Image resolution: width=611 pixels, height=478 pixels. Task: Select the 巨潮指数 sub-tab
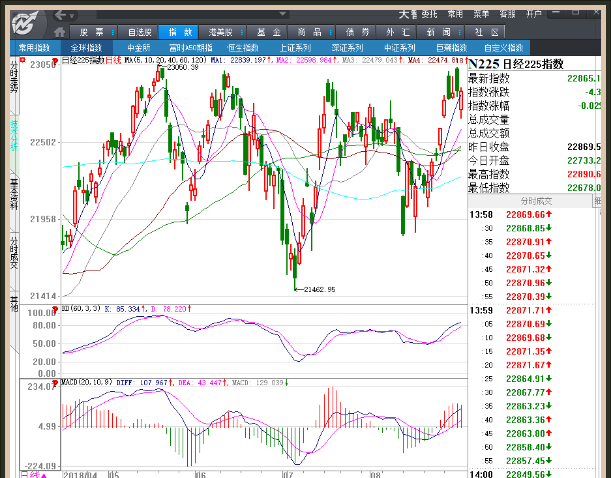pos(452,48)
